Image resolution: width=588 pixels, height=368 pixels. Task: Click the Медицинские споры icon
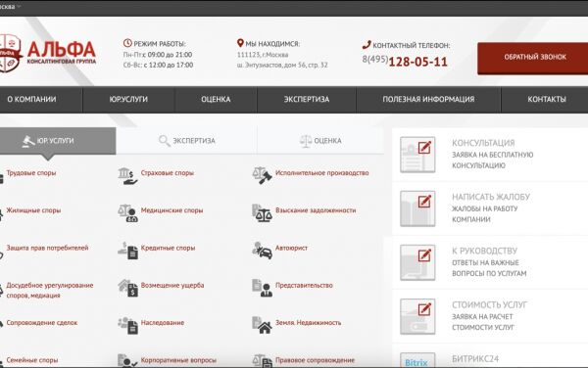coord(127,213)
